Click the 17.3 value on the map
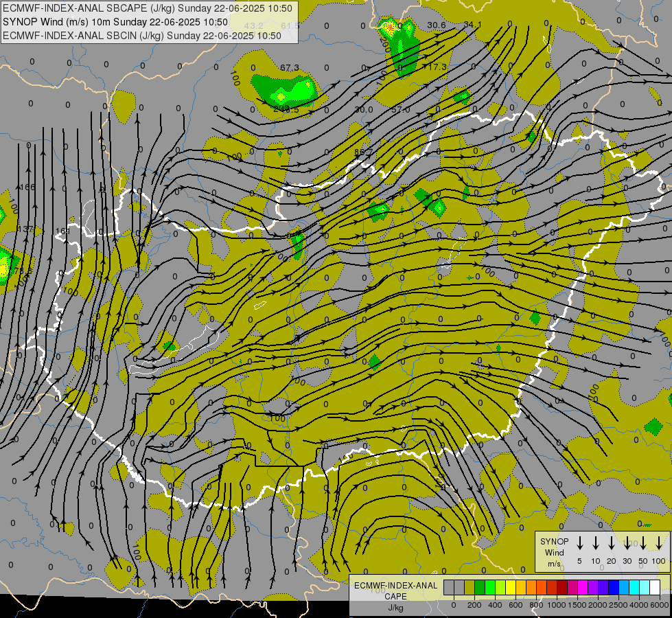 pos(437,67)
